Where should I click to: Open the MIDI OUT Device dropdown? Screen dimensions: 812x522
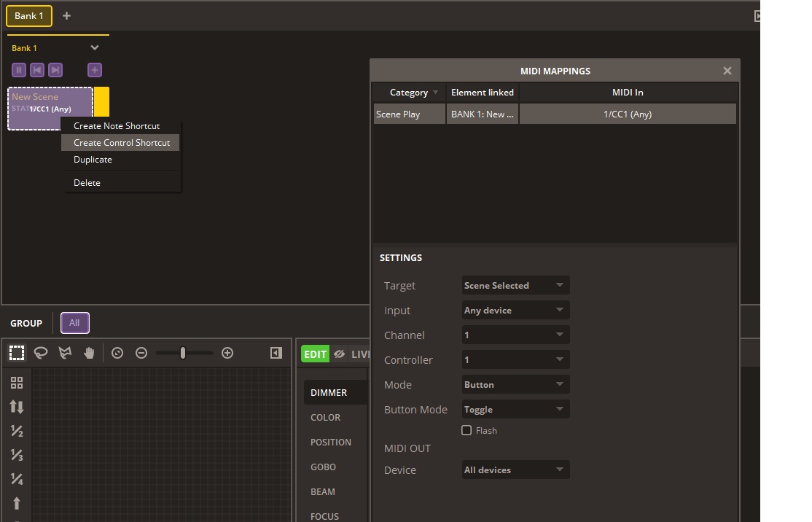515,470
